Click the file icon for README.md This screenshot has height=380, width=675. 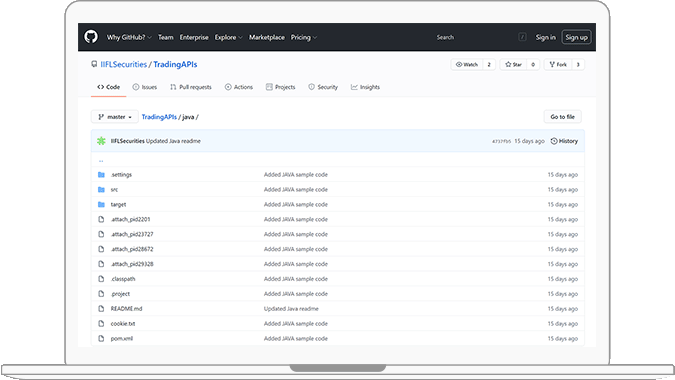click(x=101, y=309)
